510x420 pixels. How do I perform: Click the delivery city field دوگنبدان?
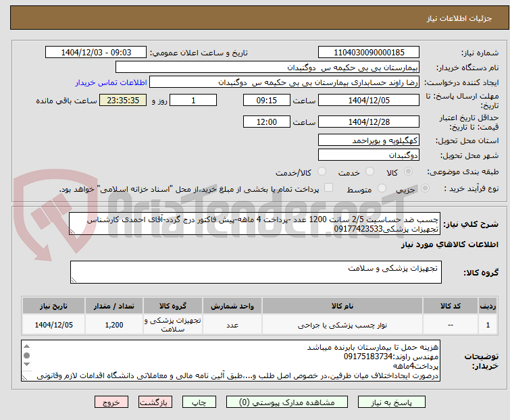tap(369, 155)
